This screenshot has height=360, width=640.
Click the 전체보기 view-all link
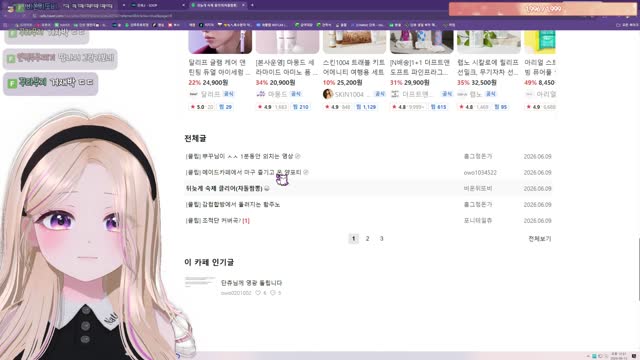[540, 238]
